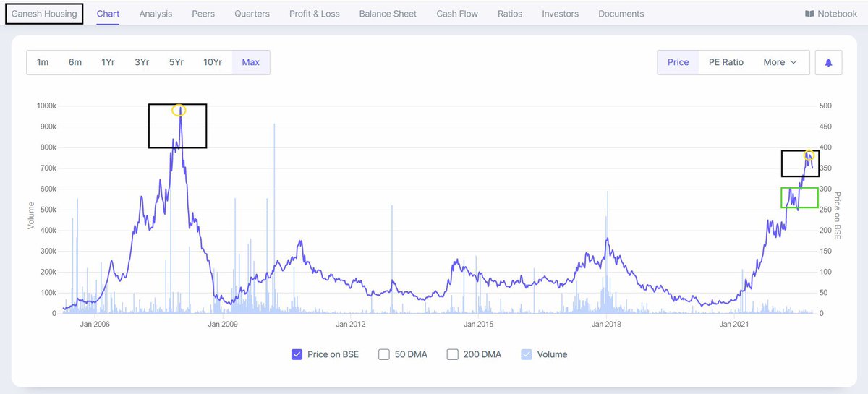Viewport: 868px width, 394px height.
Task: Open the Quarters tab
Action: click(x=252, y=14)
